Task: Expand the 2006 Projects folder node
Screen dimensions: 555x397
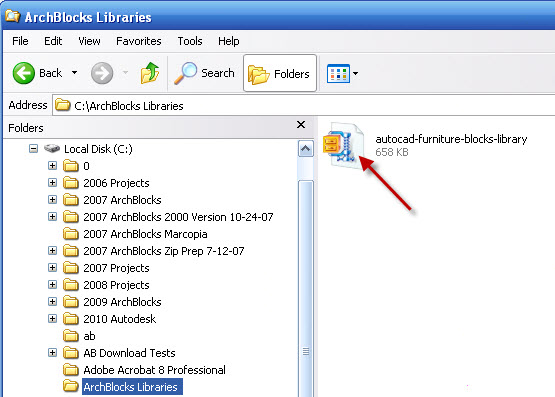Action: (52, 182)
